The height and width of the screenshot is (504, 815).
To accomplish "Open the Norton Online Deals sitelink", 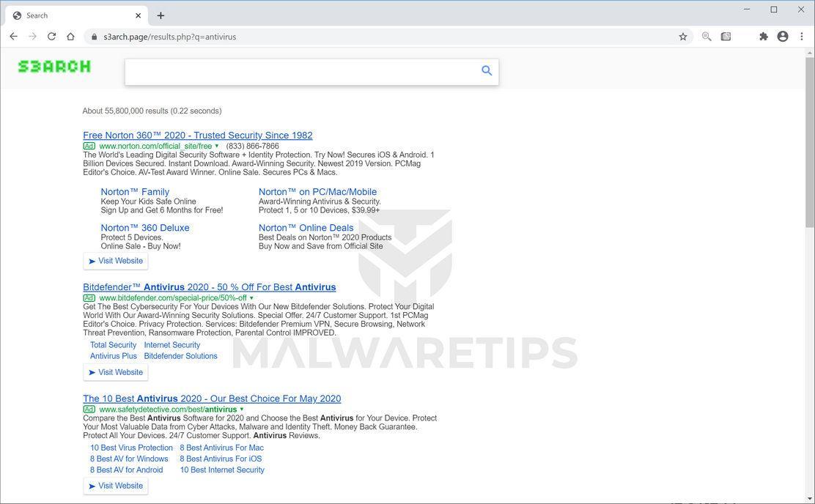I will tap(306, 228).
